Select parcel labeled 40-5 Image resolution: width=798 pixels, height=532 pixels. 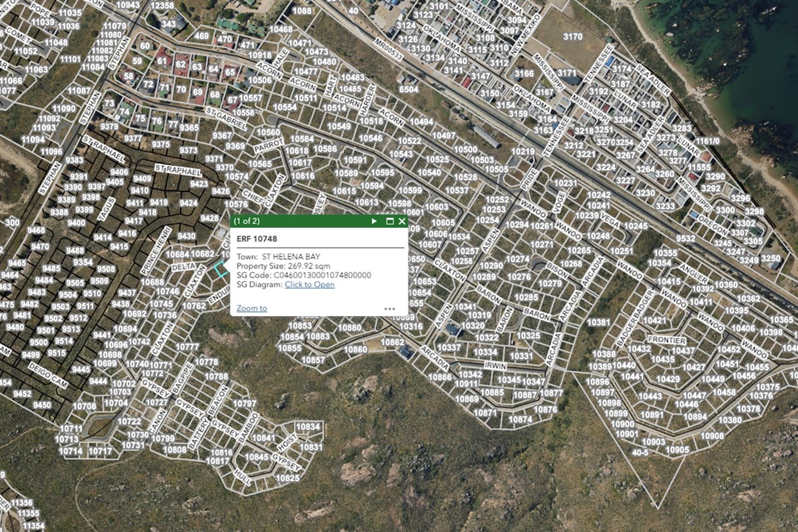click(640, 453)
